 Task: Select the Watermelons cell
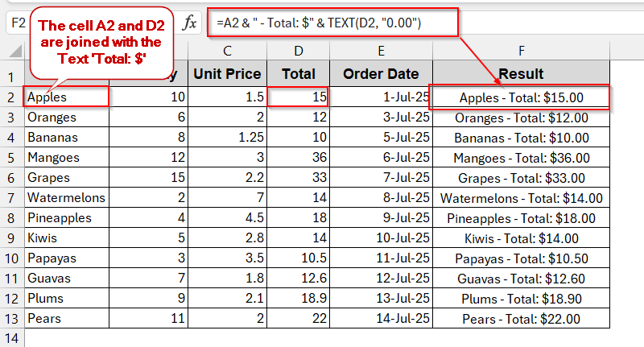click(66, 197)
